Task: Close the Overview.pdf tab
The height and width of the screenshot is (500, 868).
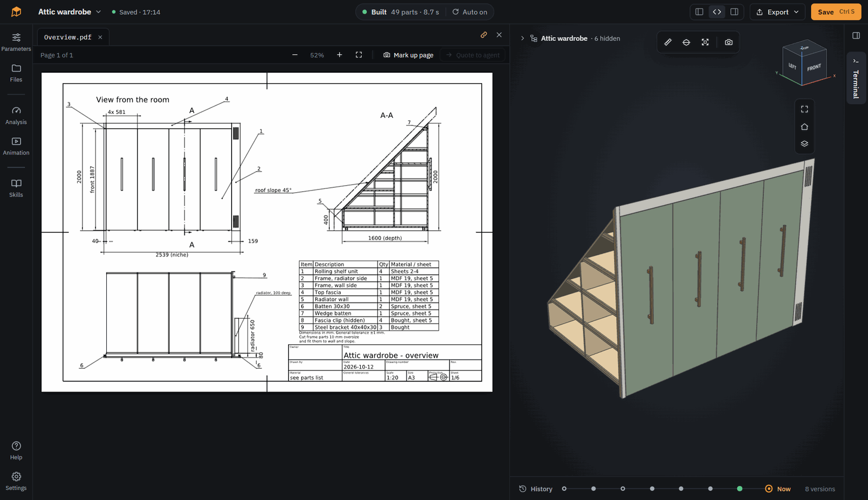Action: 100,37
